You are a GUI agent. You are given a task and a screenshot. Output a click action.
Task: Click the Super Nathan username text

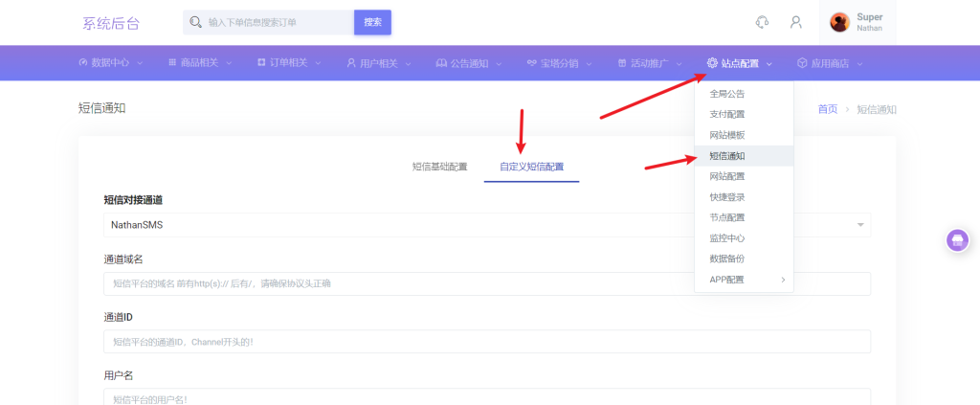coord(869,23)
